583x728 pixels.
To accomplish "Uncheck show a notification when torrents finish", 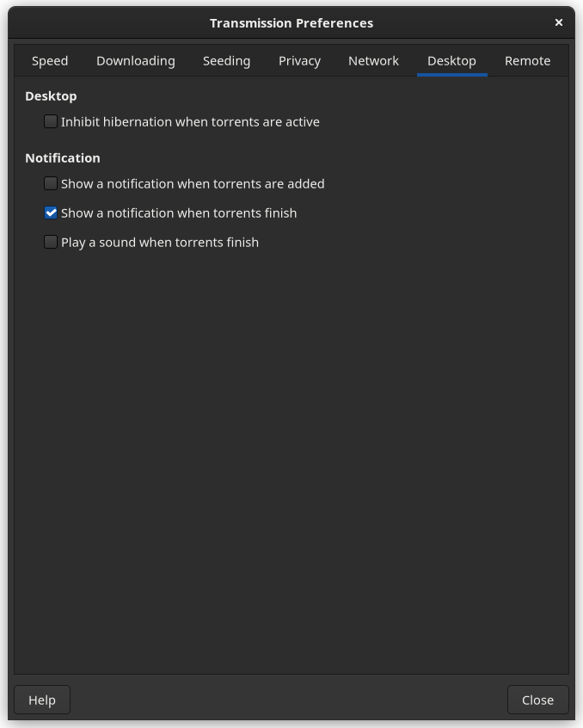I will pos(50,213).
